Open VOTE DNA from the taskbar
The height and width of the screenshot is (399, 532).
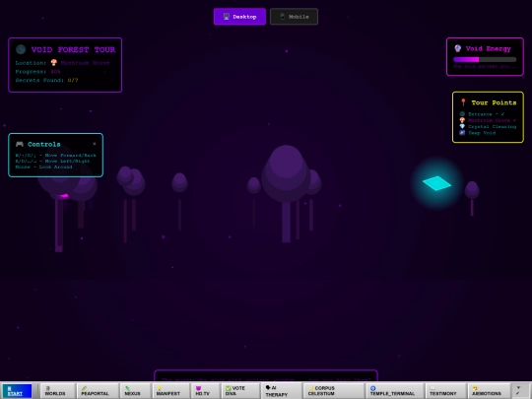[240, 391]
